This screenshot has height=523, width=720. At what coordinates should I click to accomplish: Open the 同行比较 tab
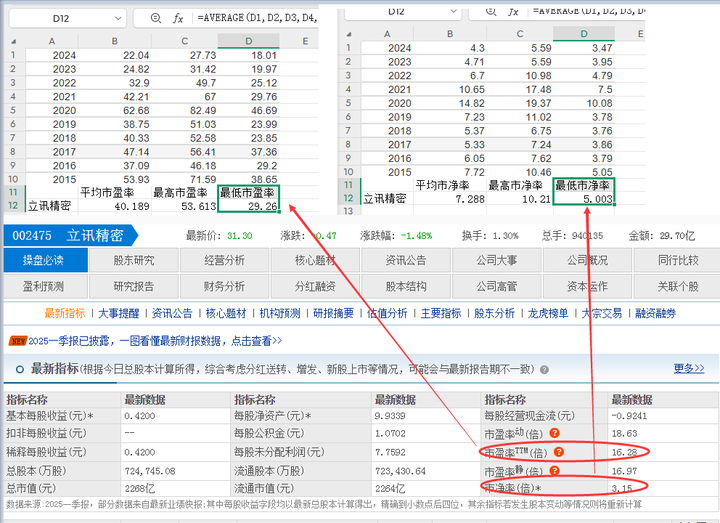[678, 260]
